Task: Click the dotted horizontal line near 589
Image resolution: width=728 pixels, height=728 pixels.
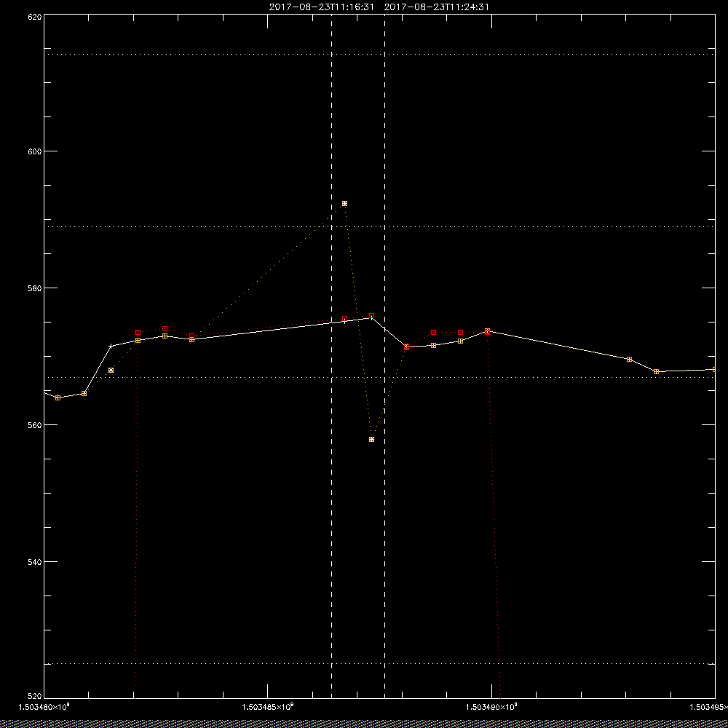Action: (x=379, y=226)
